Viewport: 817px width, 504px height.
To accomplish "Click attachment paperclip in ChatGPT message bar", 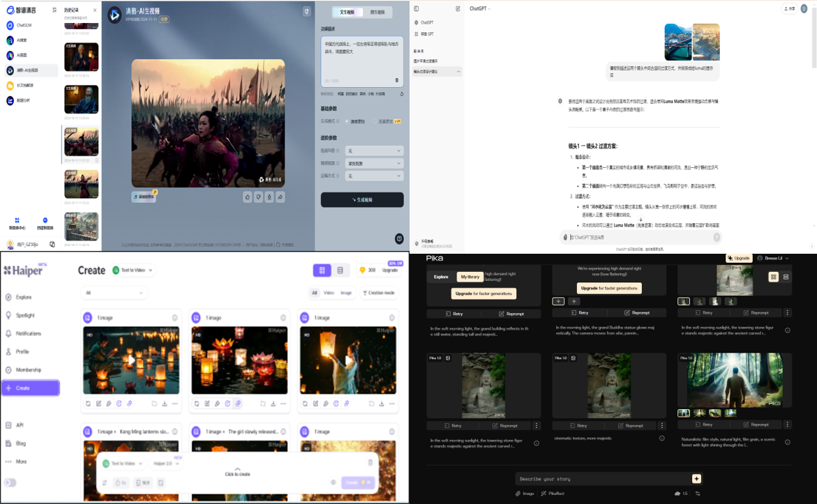I will [x=565, y=238].
